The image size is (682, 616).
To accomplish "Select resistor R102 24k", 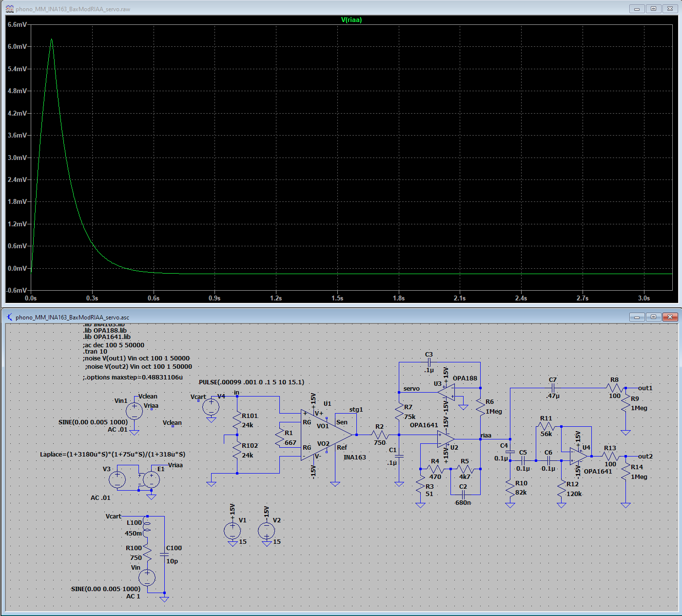I will [x=237, y=451].
